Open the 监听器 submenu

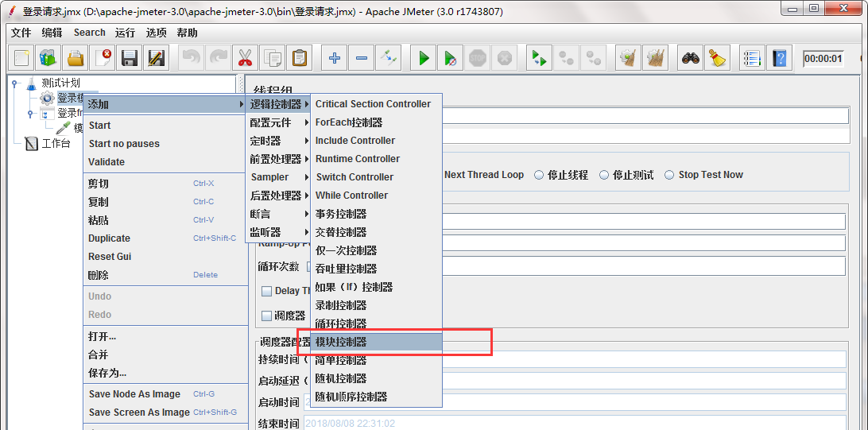click(x=278, y=232)
